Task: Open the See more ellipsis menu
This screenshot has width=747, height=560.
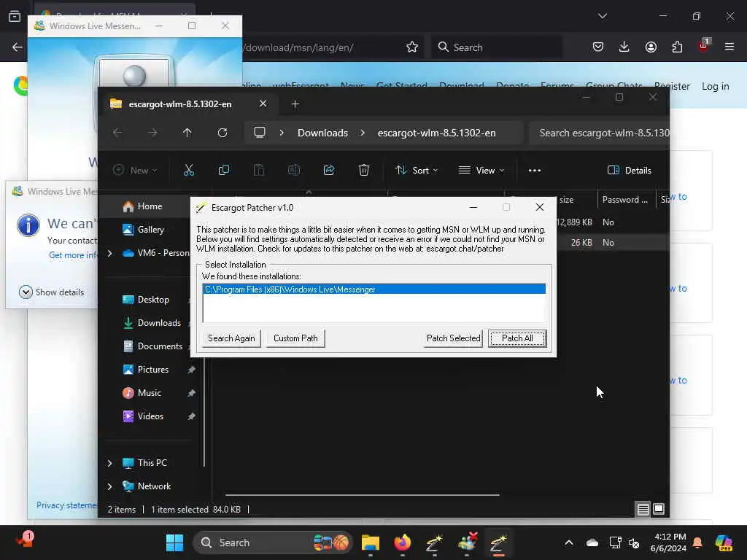Action: pyautogui.click(x=535, y=170)
